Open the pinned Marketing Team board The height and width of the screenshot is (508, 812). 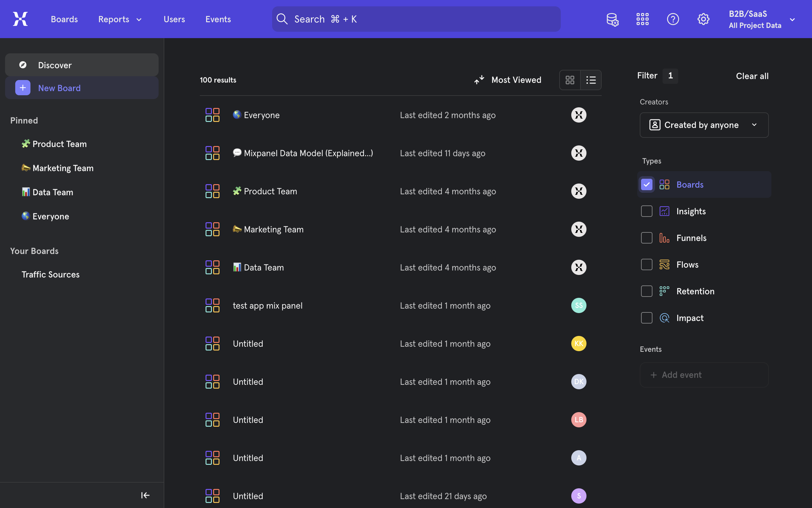[57, 168]
